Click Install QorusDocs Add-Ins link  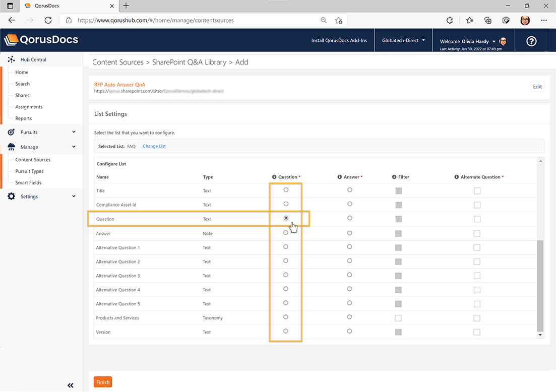click(x=339, y=40)
